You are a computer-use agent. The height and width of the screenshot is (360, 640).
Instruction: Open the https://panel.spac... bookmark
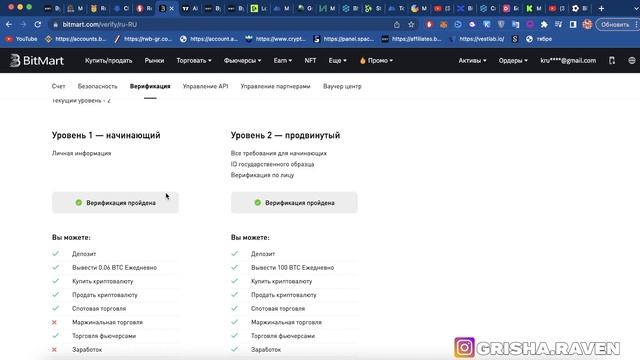pos(343,39)
